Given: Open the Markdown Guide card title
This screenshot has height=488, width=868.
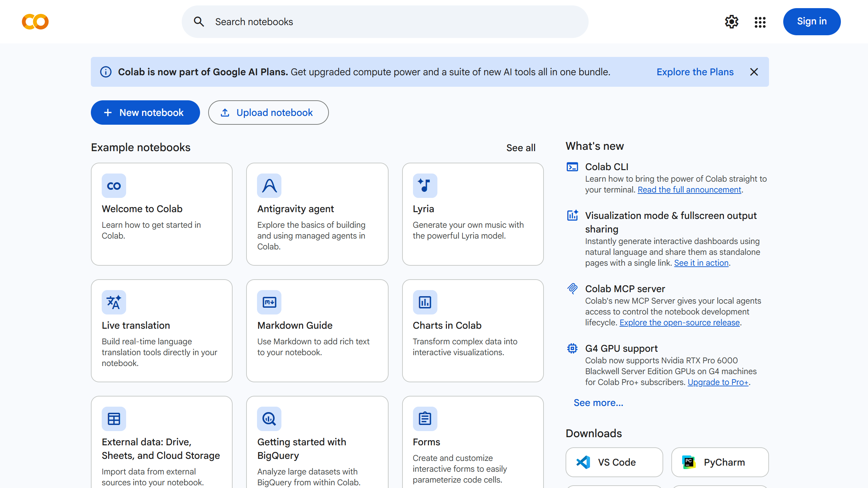Looking at the screenshot, I should point(295,325).
